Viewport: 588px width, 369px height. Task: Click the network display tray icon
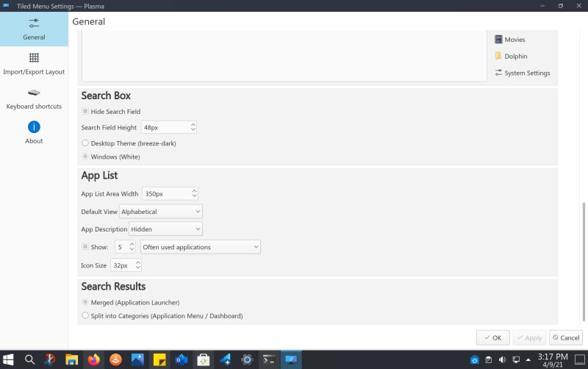(516, 360)
